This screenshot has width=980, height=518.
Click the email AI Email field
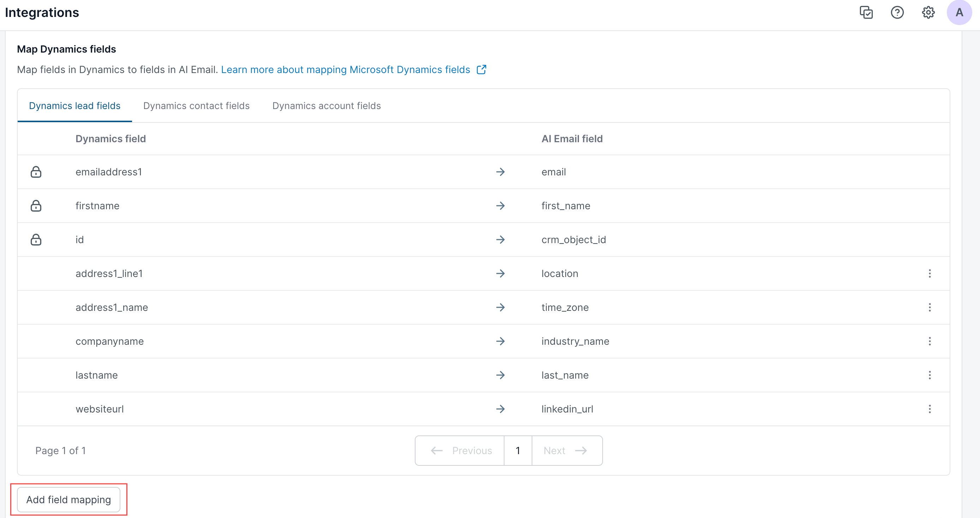(554, 172)
